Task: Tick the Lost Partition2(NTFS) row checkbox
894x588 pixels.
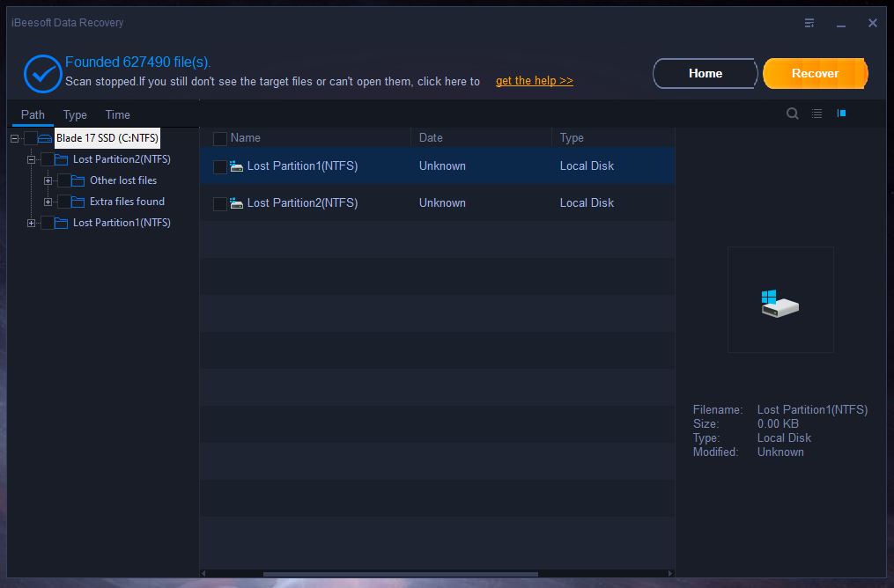Action: 220,204
